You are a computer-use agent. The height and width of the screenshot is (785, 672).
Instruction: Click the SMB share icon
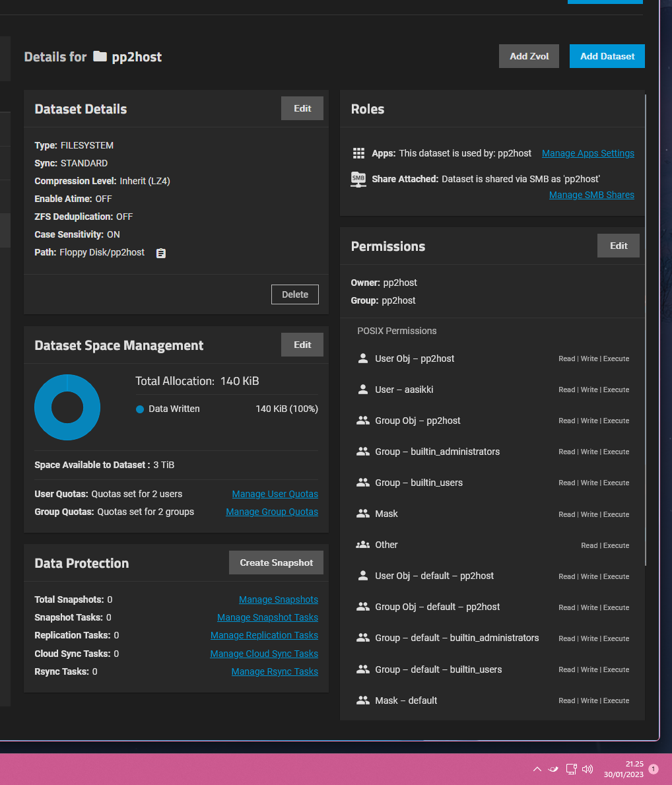(358, 179)
